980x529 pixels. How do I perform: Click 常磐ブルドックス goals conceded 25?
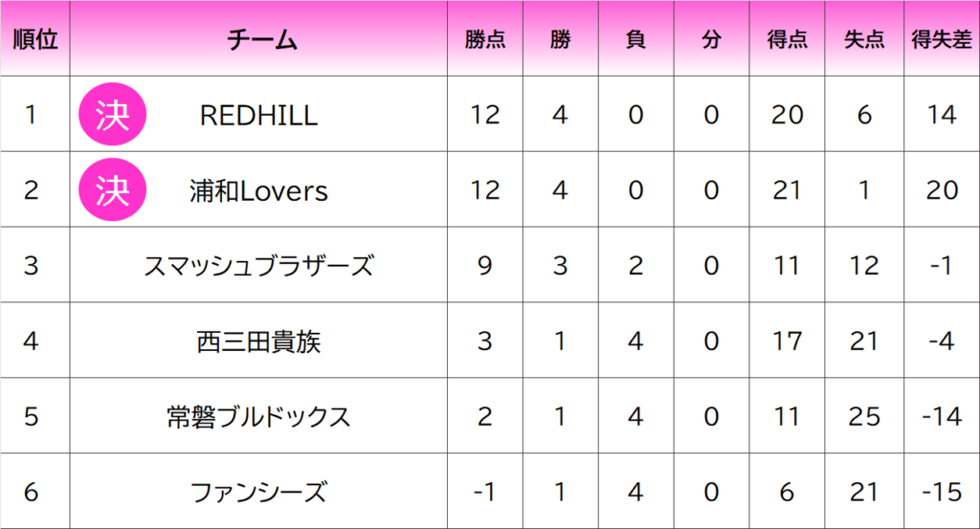(863, 416)
